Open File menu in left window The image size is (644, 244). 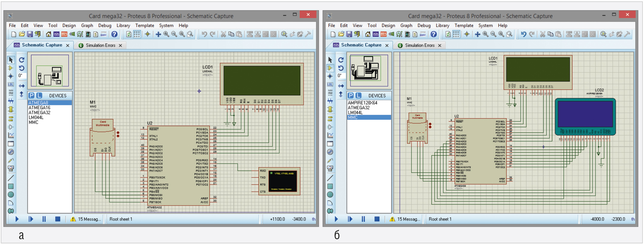pos(12,26)
